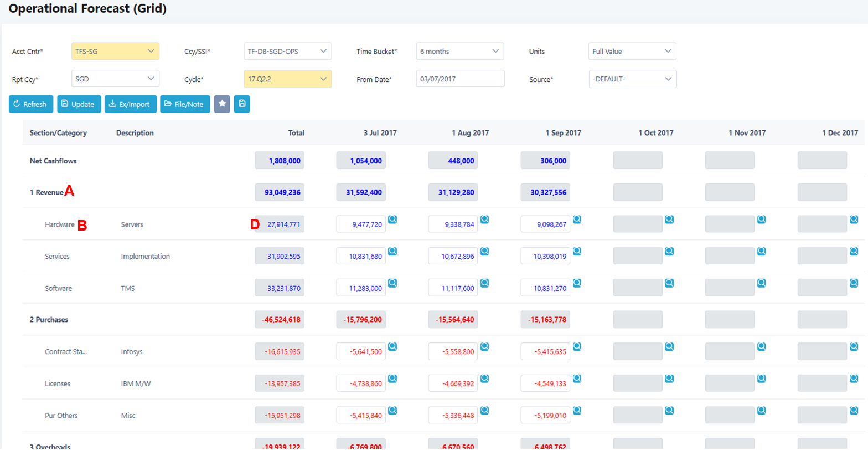Viewport: 868px width, 450px height.
Task: Expand the Cycle dropdown showing 17.Q2.2
Action: pyautogui.click(x=287, y=79)
